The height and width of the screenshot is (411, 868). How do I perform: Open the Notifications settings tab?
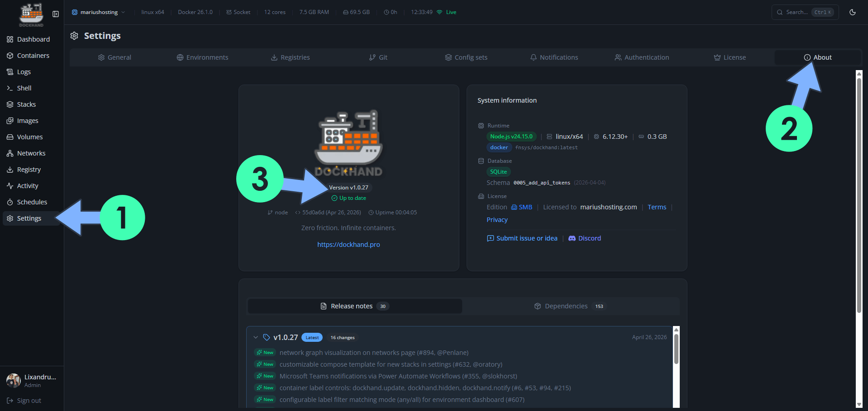(x=554, y=57)
